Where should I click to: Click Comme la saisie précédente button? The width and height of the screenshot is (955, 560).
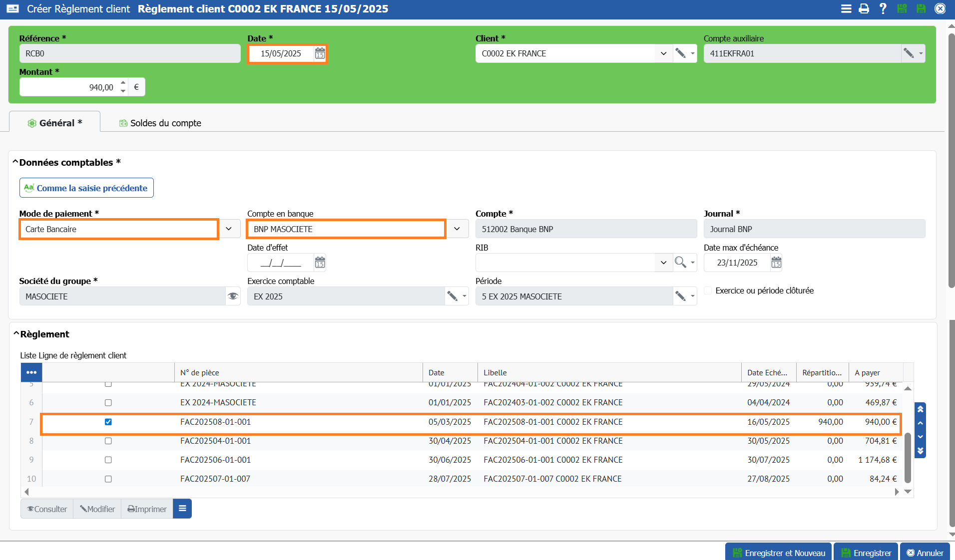pos(86,188)
